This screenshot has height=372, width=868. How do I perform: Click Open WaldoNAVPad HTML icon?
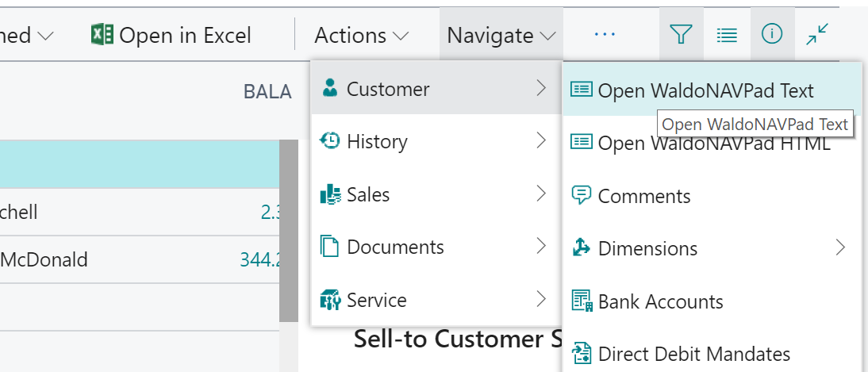(582, 143)
